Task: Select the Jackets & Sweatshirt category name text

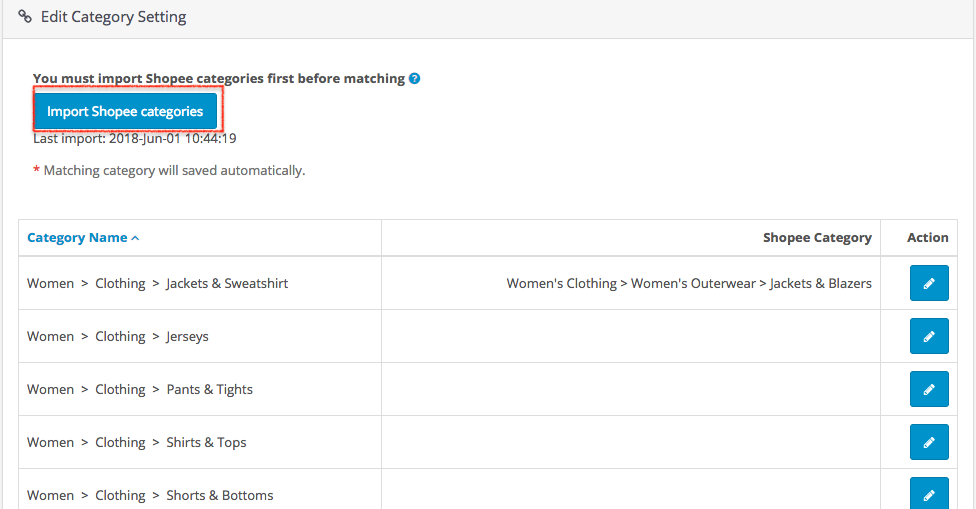Action: tap(157, 283)
